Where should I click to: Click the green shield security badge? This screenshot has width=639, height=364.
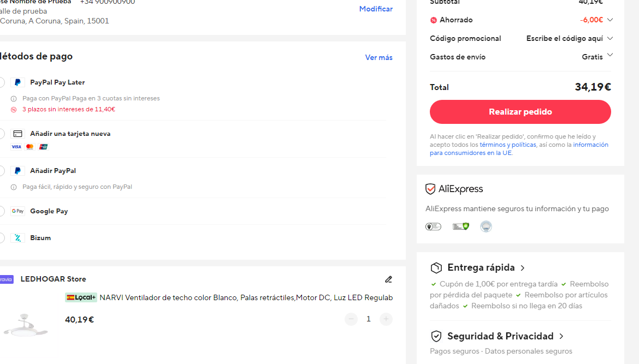tap(461, 226)
